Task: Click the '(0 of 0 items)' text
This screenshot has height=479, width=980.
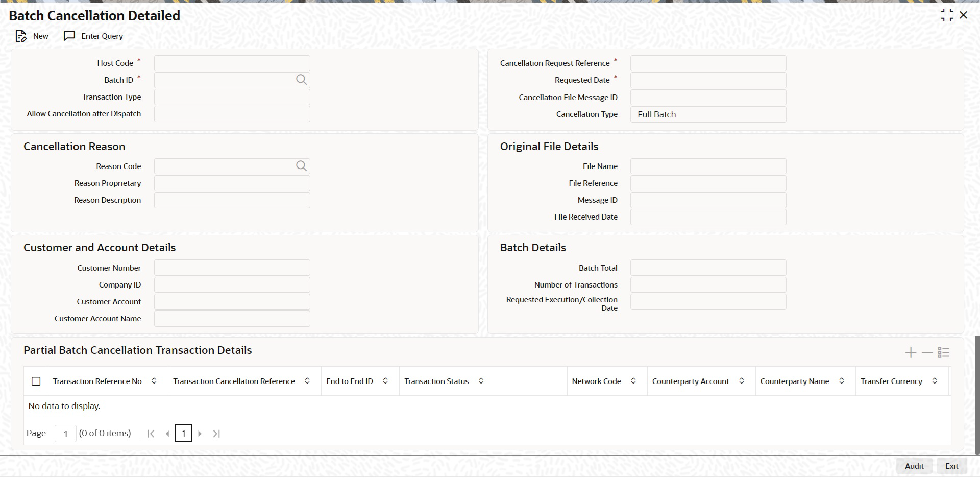Action: tap(105, 433)
